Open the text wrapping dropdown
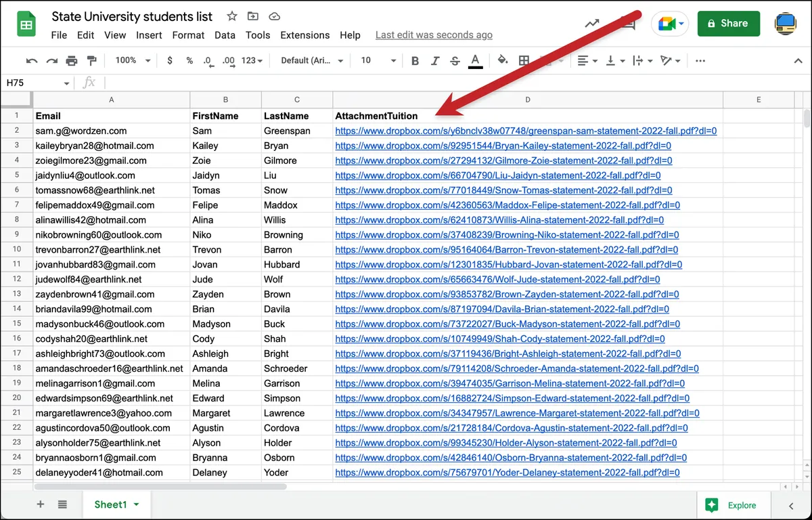The width and height of the screenshot is (812, 520). pos(641,60)
